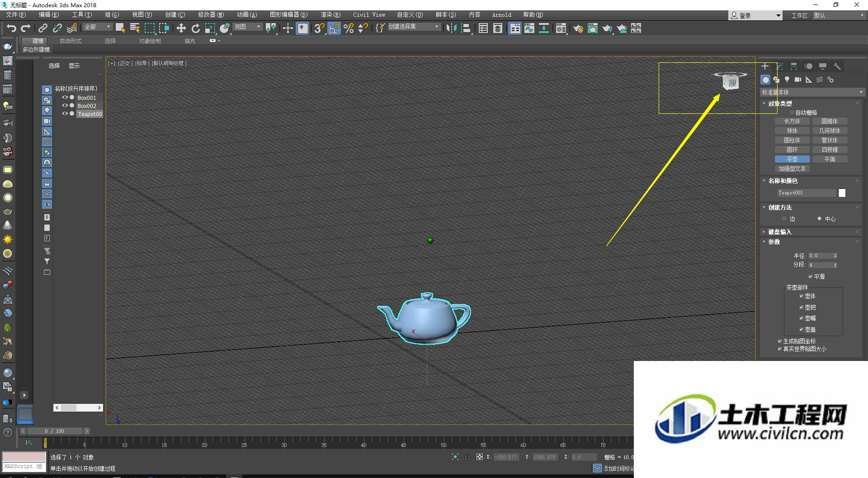
Task: Open the Utilities wrench panel icon
Action: click(837, 66)
